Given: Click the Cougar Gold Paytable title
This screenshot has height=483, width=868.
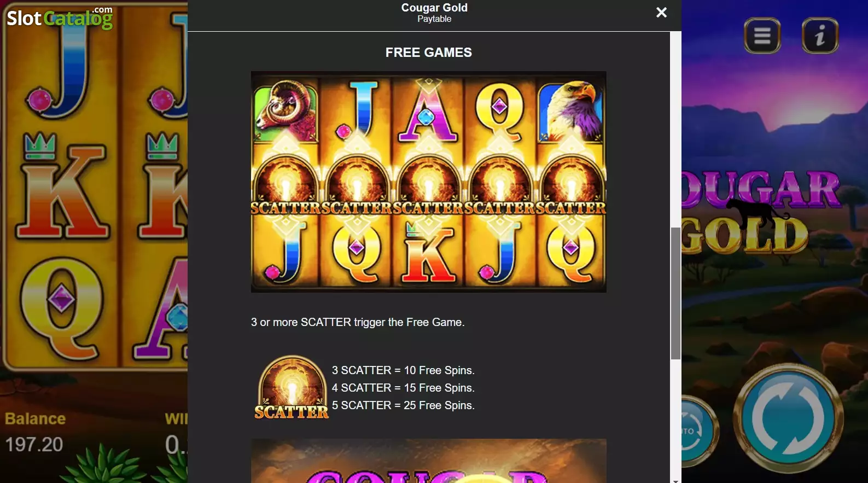Looking at the screenshot, I should pyautogui.click(x=434, y=13).
